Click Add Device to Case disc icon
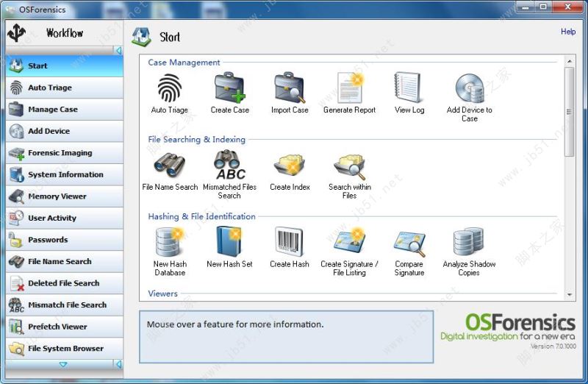 pos(470,88)
